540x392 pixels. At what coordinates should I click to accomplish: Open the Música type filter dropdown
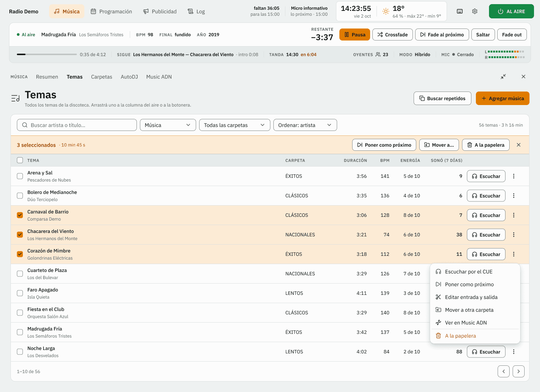pyautogui.click(x=168, y=125)
